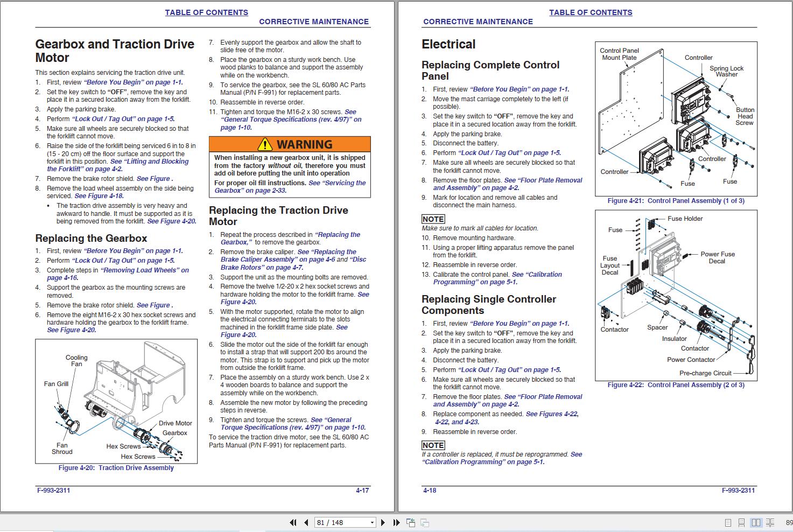Click the "Figure 4-20: Traction Drive Assembly" caption
This screenshot has height=532, width=793.
click(116, 468)
